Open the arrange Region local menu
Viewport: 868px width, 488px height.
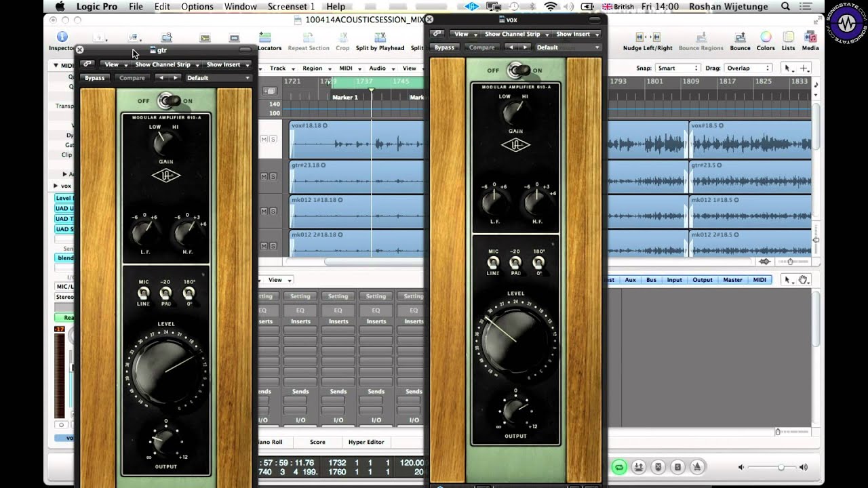tap(315, 68)
